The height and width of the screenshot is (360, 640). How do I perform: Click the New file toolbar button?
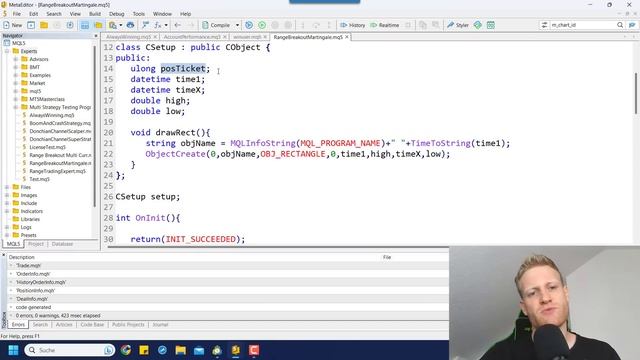pyautogui.click(x=13, y=25)
